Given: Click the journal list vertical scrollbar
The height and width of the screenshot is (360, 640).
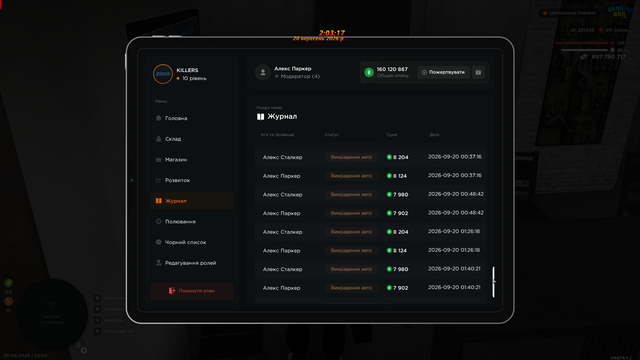Looking at the screenshot, I should 493,282.
